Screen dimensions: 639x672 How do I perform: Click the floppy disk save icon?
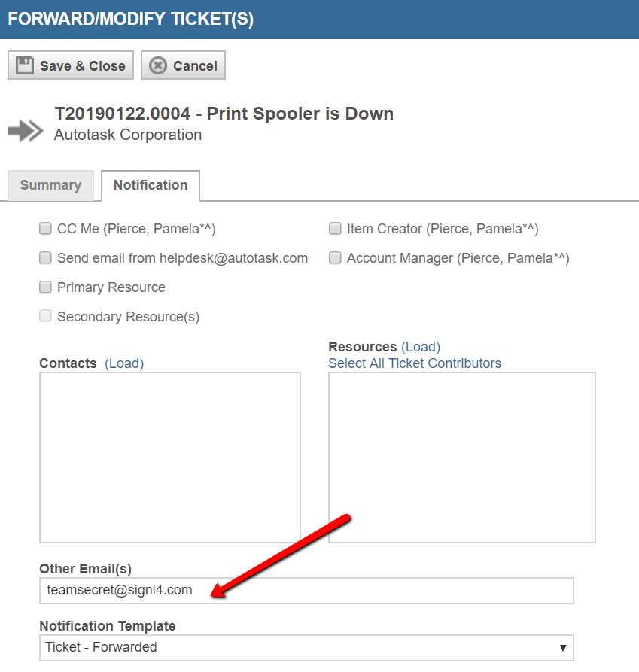pos(24,65)
